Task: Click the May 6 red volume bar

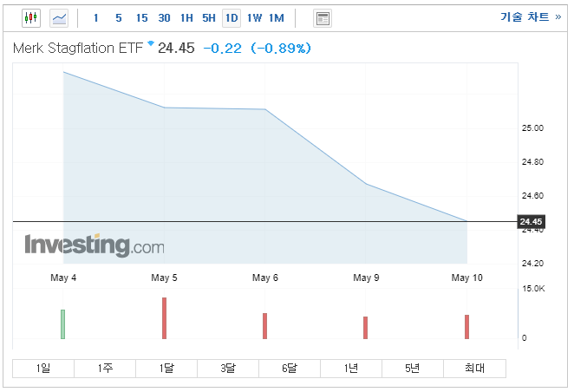Action: 265,326
